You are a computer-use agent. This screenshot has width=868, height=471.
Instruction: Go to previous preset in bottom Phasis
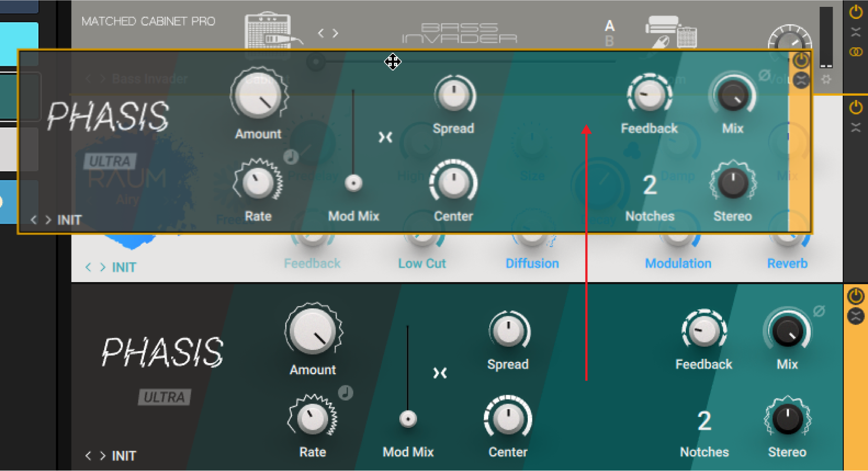click(88, 456)
